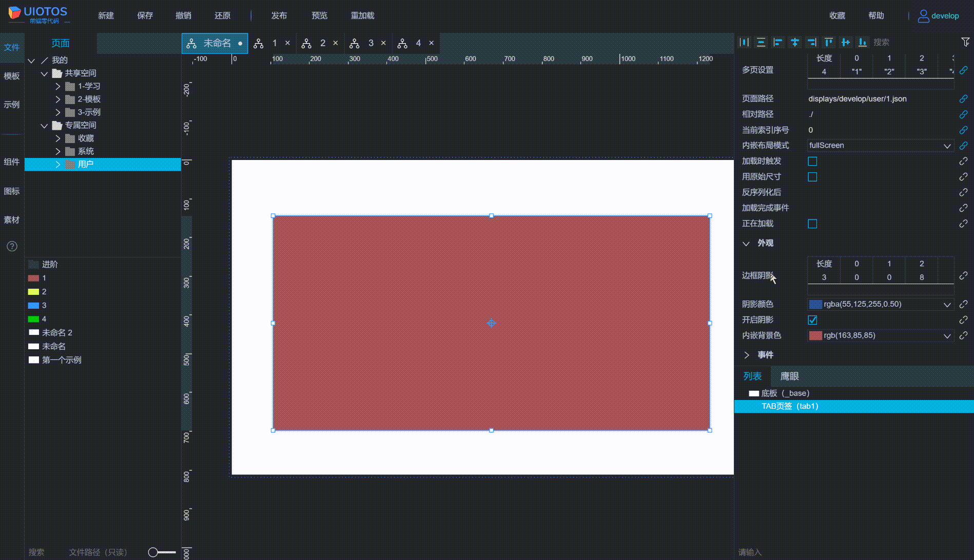Click distribute horizontally icon

(x=744, y=42)
